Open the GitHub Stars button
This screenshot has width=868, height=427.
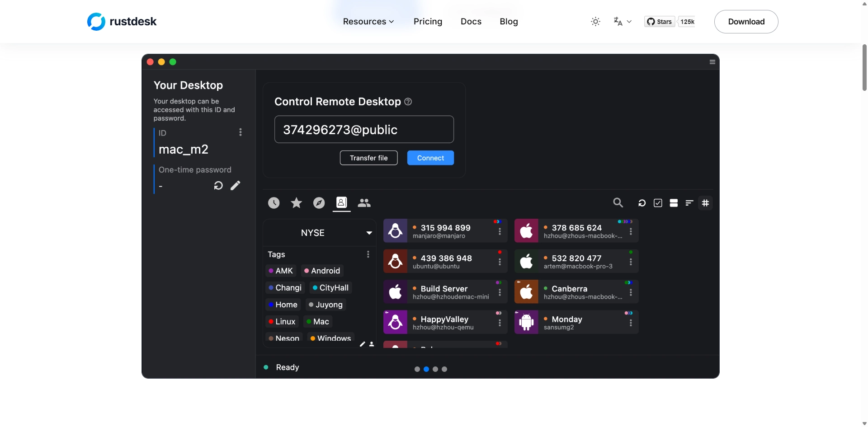tap(660, 21)
